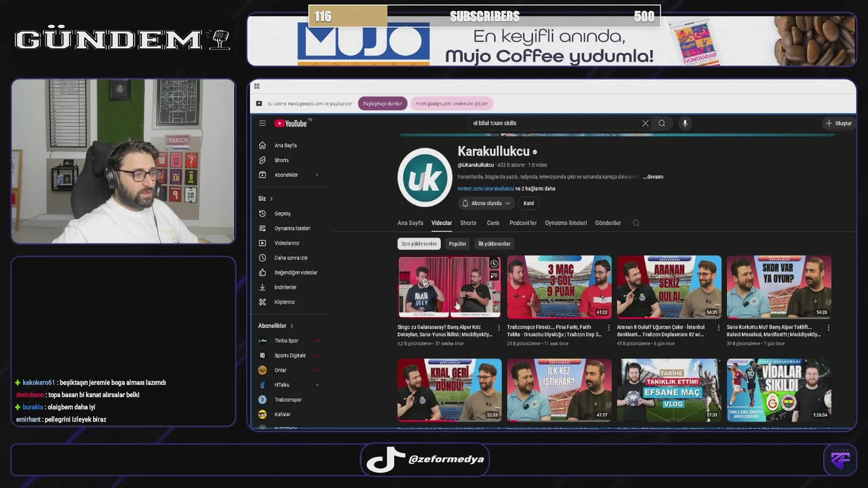This screenshot has width=868, height=488.
Task: Open the twitter.com/ukarakullukcu link
Action: click(486, 188)
